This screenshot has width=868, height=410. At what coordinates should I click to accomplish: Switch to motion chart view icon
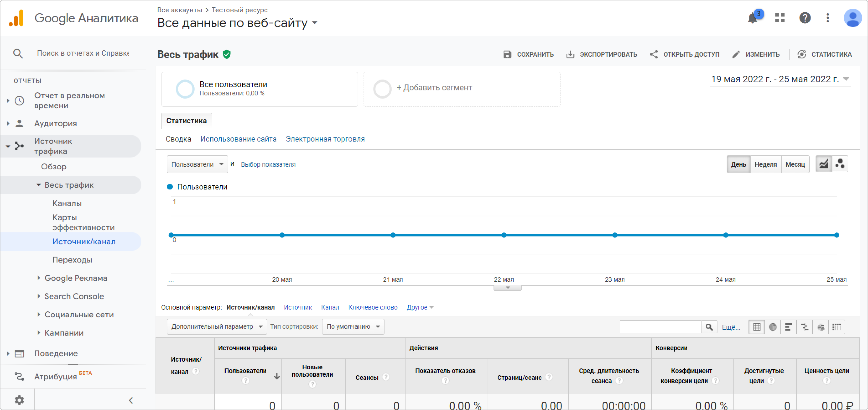[840, 164]
